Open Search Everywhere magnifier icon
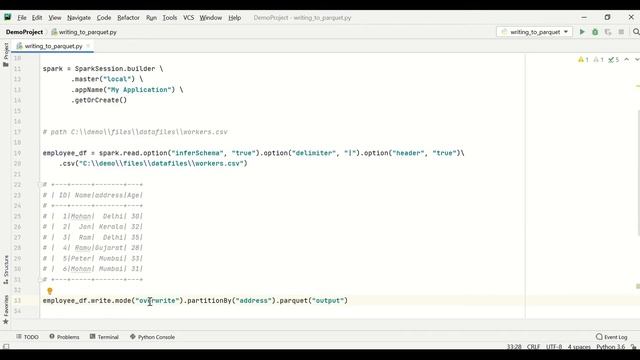Image resolution: width=640 pixels, height=360 pixels. point(636,32)
